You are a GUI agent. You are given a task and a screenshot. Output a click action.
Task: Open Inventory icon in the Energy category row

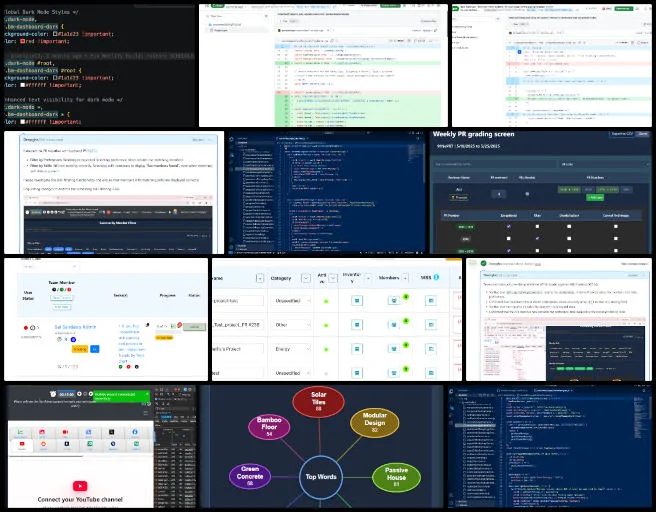357,349
